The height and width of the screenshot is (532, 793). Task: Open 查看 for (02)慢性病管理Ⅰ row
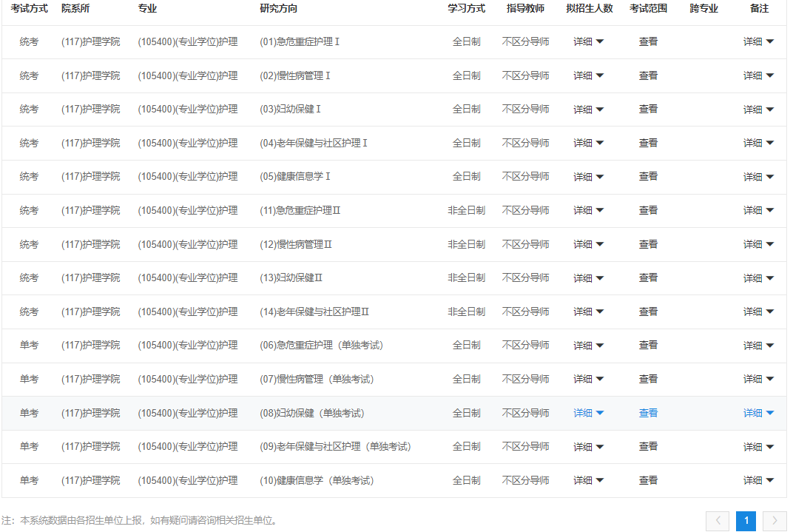(x=648, y=76)
